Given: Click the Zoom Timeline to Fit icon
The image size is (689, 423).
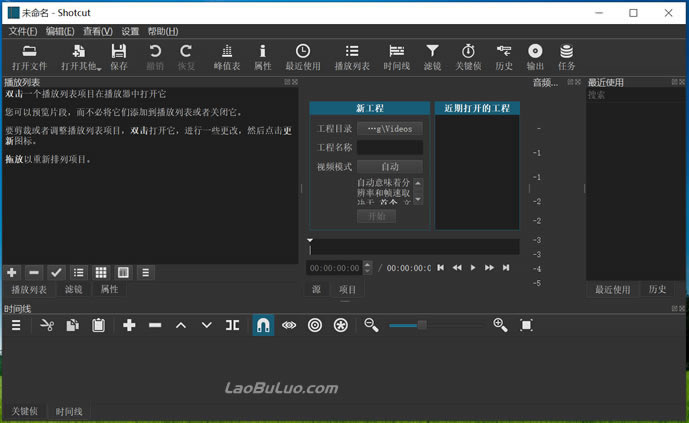Looking at the screenshot, I should (x=526, y=325).
